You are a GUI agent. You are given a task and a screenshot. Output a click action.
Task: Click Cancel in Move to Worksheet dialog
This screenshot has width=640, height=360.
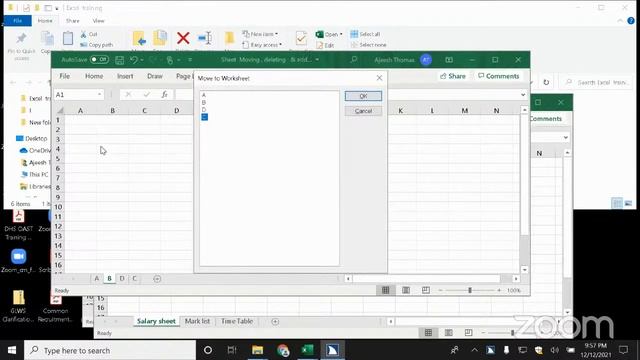pos(363,111)
